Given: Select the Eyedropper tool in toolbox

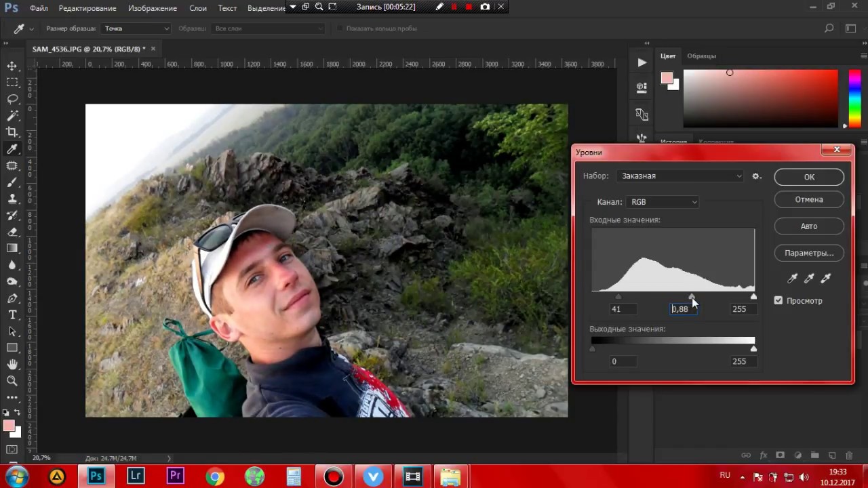Looking at the screenshot, I should (12, 149).
